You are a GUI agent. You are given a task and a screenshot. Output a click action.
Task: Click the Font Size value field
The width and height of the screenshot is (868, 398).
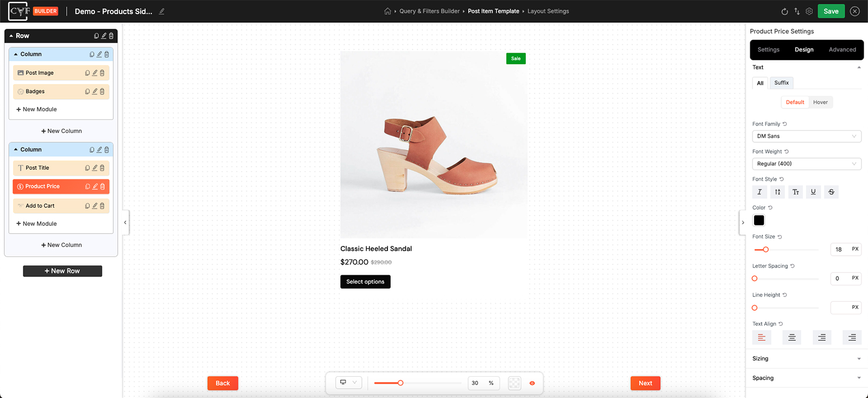point(839,250)
